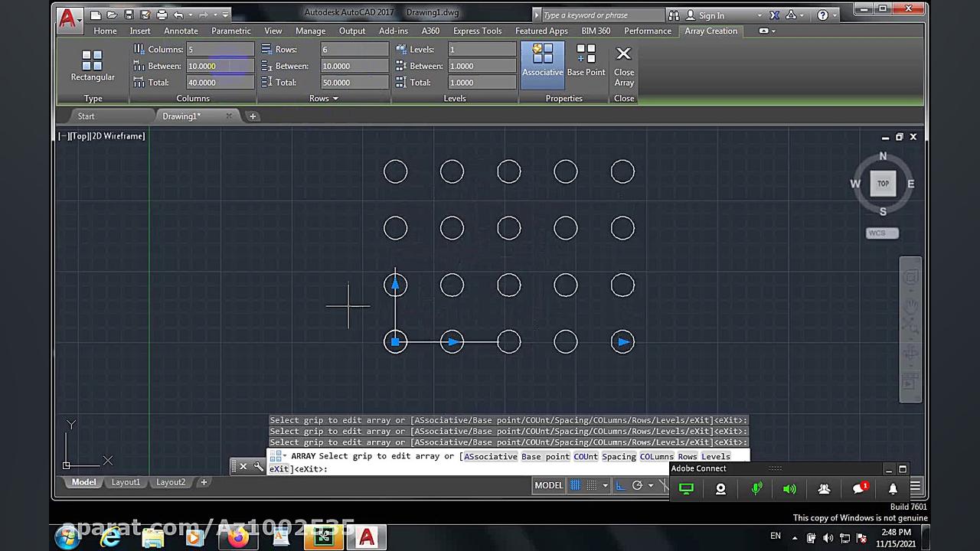Click the TOP face of the ViewCube
Image resolution: width=980 pixels, height=551 pixels.
pyautogui.click(x=883, y=184)
